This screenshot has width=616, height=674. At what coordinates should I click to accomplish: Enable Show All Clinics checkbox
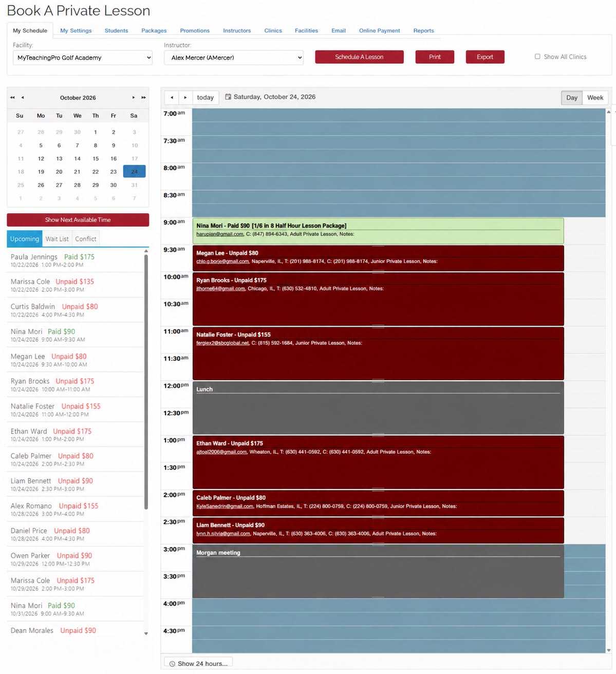[537, 57]
